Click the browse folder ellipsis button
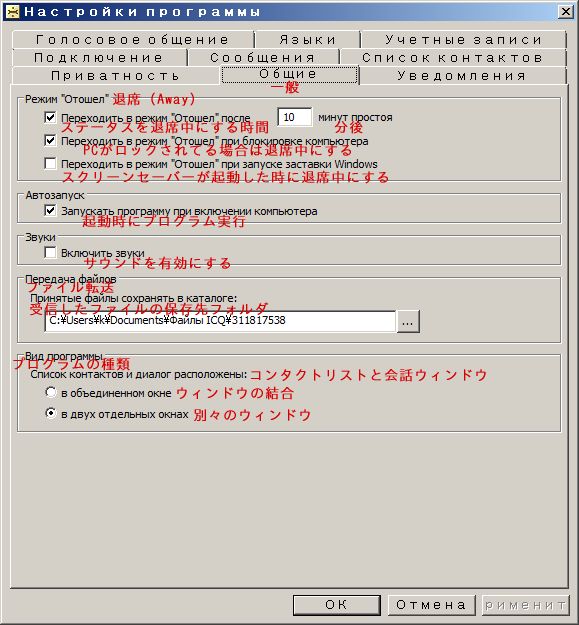Screen dimensions: 579x625 [x=408, y=321]
